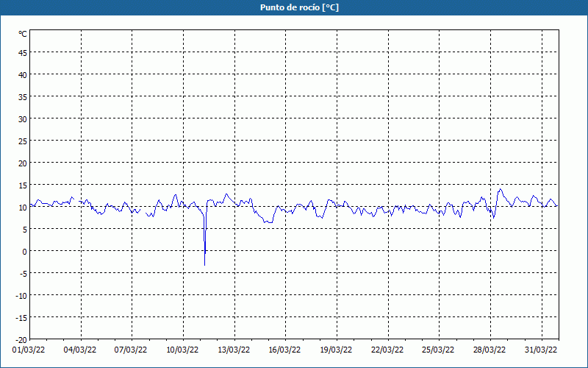Click the -5 value on the vertical axis
This screenshot has width=588, height=368.
pyautogui.click(x=24, y=274)
